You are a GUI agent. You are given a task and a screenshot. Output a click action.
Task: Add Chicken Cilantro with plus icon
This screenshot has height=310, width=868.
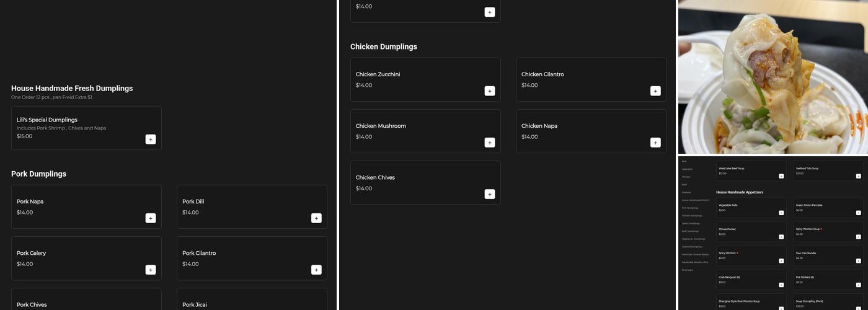(655, 91)
